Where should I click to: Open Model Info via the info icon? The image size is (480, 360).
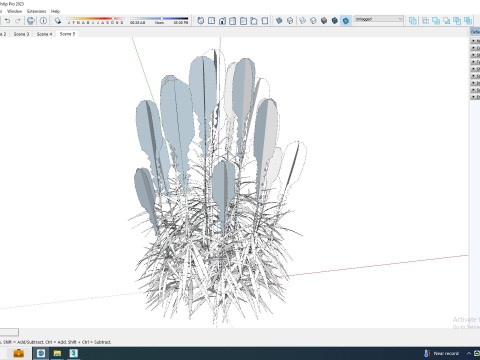[x=43, y=21]
